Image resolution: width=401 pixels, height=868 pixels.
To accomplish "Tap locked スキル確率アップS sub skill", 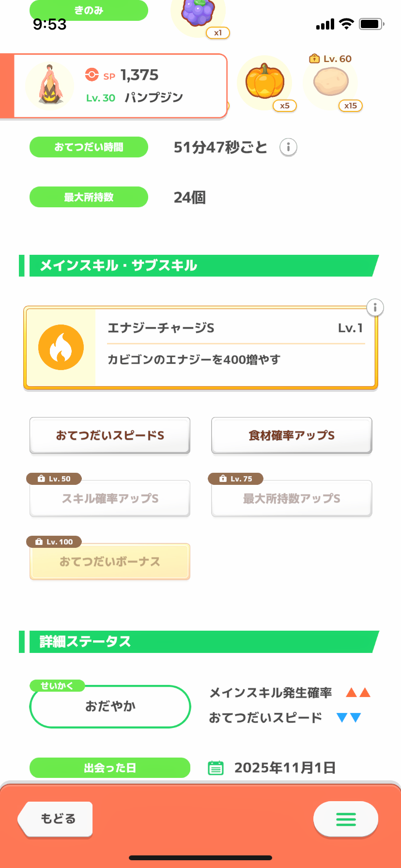I will (110, 498).
